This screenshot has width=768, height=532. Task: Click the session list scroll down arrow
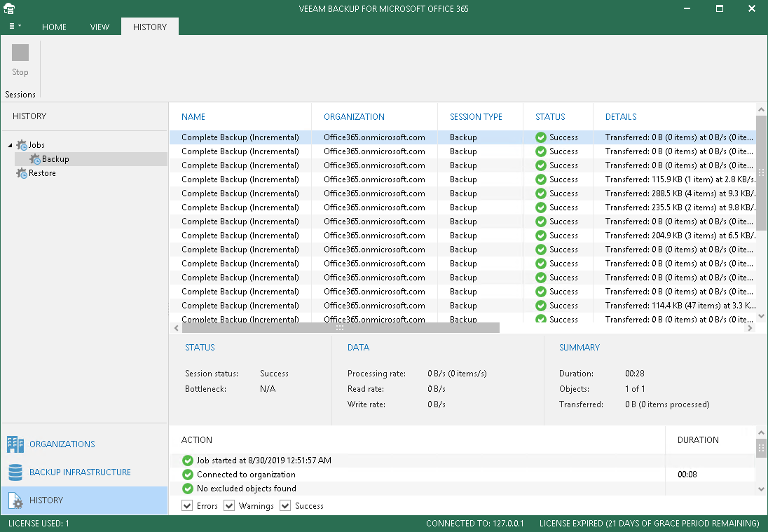point(761,316)
